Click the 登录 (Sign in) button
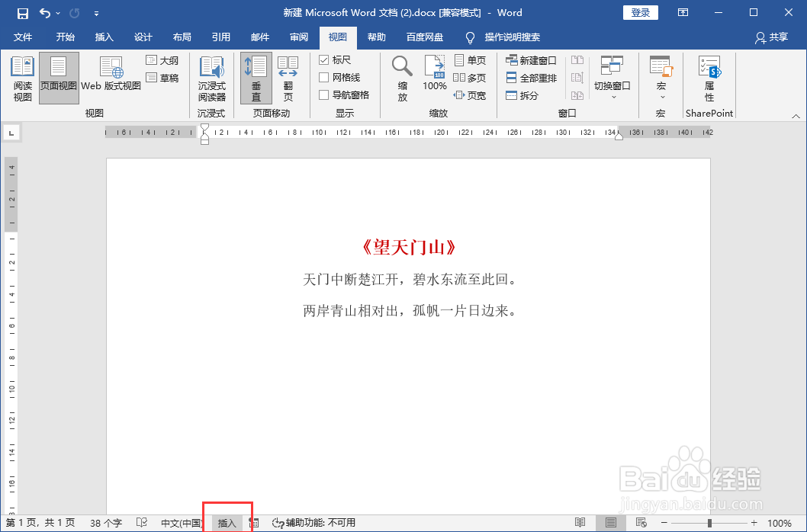Screen dimensions: 807x532 pos(640,12)
